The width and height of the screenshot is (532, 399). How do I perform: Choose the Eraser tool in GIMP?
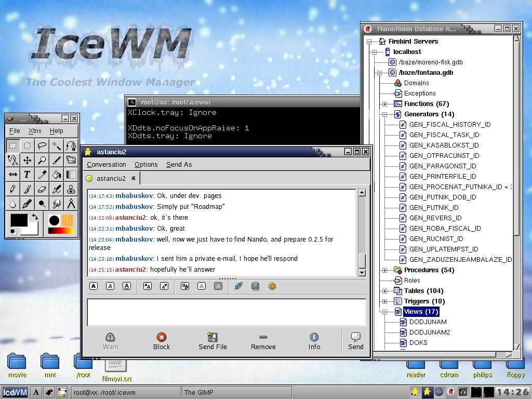point(42,189)
